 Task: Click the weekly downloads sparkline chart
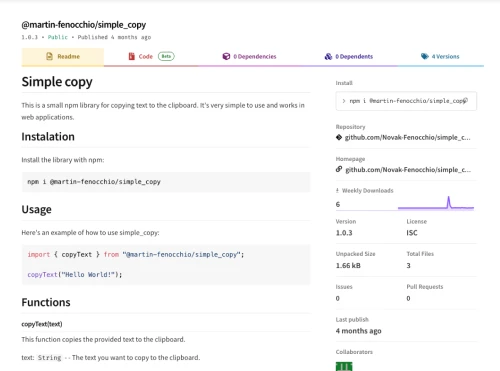coord(436,203)
